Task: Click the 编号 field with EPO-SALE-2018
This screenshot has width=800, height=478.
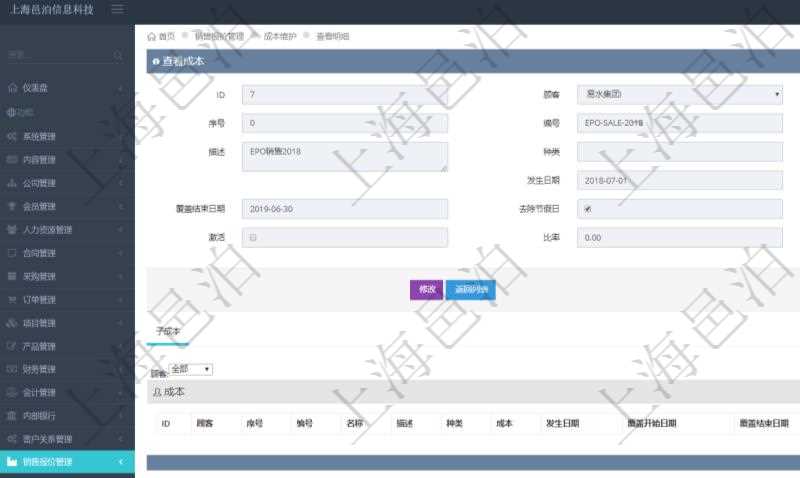Action: [x=680, y=123]
